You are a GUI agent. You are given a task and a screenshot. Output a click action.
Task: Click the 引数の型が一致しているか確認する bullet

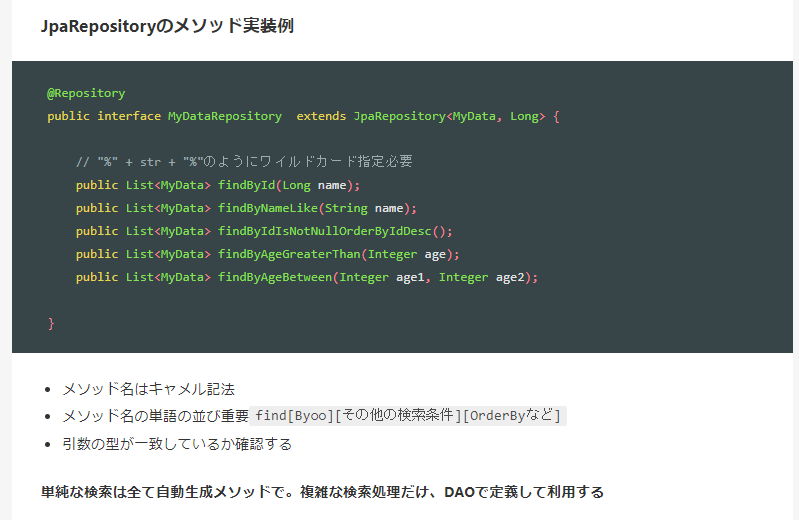pos(177,443)
